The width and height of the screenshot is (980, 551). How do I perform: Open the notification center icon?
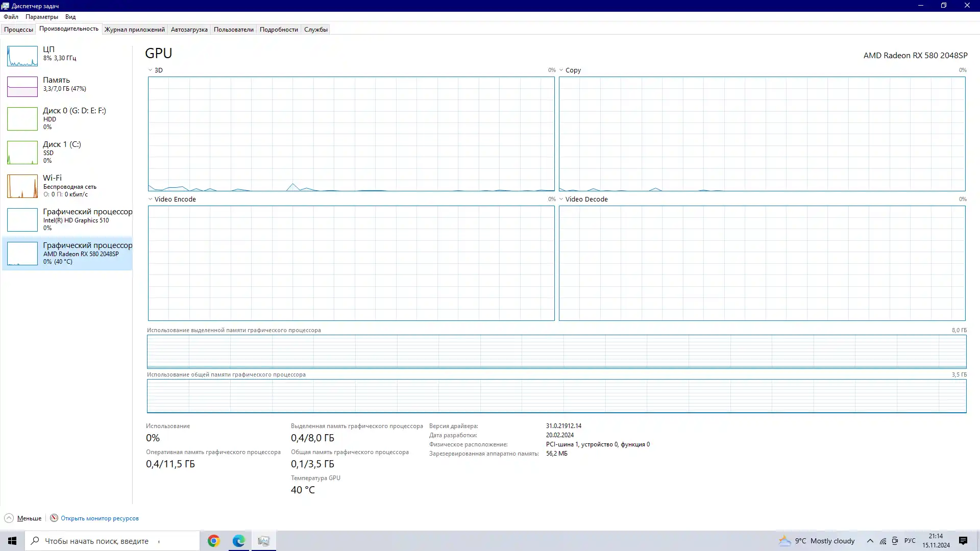coord(963,541)
